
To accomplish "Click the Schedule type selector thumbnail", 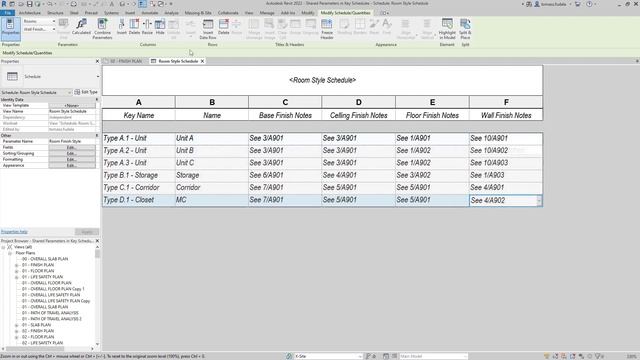I will pos(12,76).
